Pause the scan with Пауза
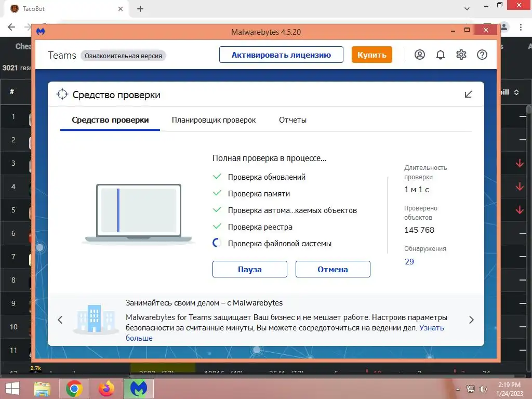This screenshot has width=532, height=399. tap(250, 269)
